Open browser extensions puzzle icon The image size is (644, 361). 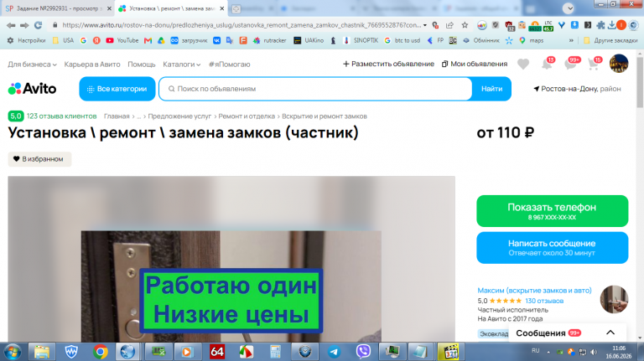tap(600, 25)
